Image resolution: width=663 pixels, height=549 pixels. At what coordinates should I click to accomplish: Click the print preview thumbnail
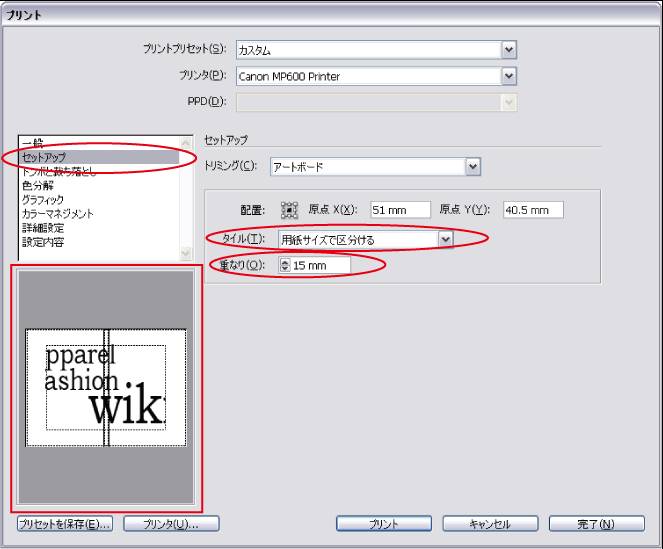105,388
